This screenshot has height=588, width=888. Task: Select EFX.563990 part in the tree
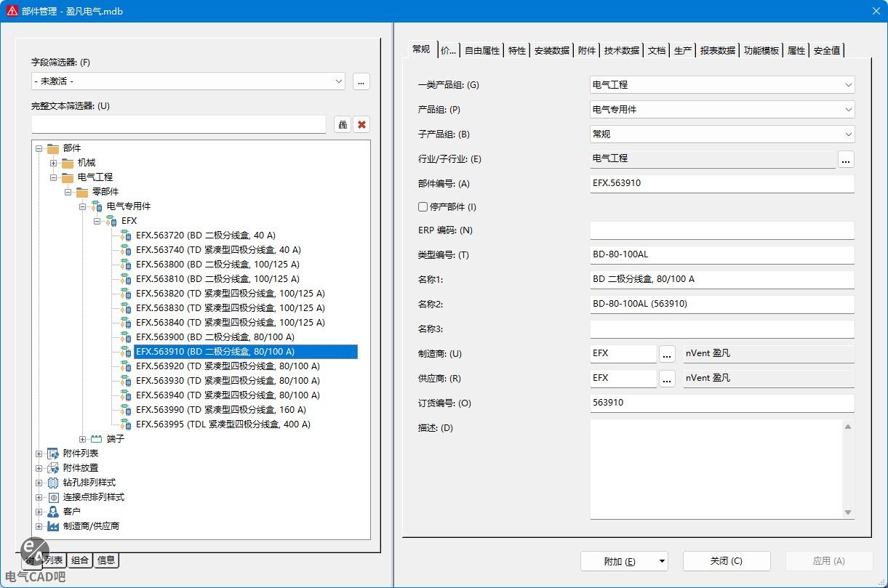coord(220,410)
